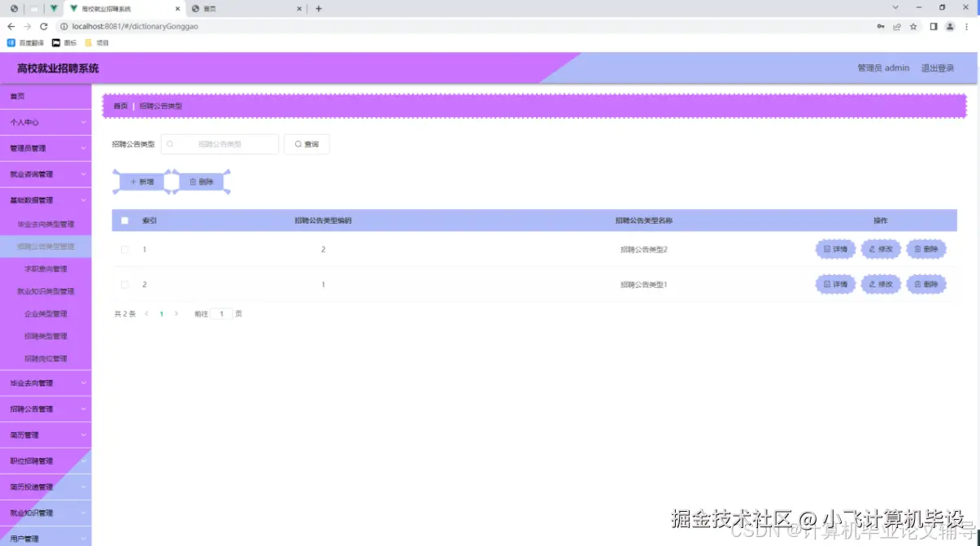Click 删除 for the 招聘公告类型2 row
Image resolution: width=980 pixels, height=546 pixels.
926,250
